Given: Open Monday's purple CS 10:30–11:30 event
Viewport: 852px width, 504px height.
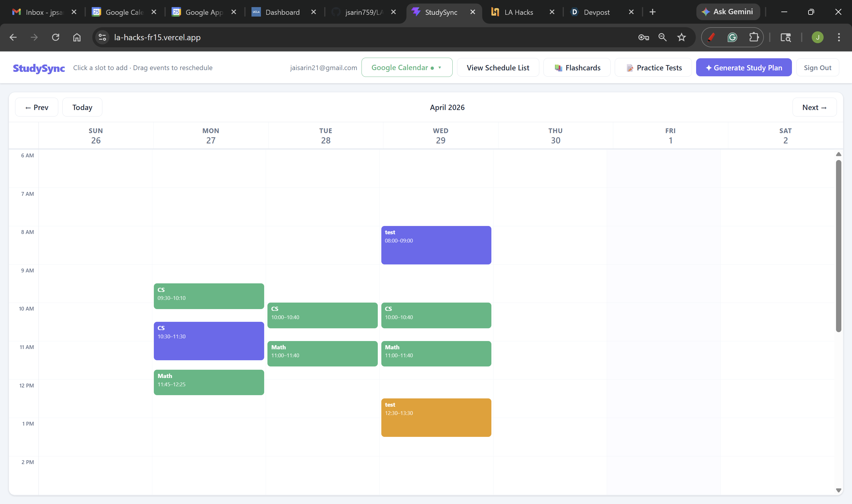Looking at the screenshot, I should pos(209,341).
